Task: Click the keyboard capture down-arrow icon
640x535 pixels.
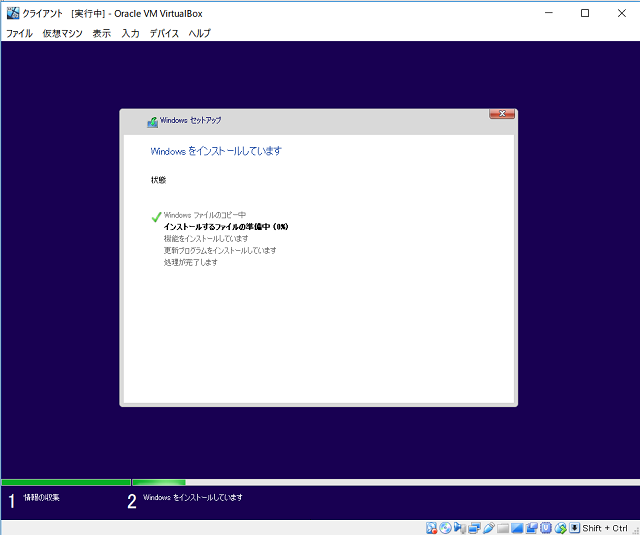Action: point(575,528)
